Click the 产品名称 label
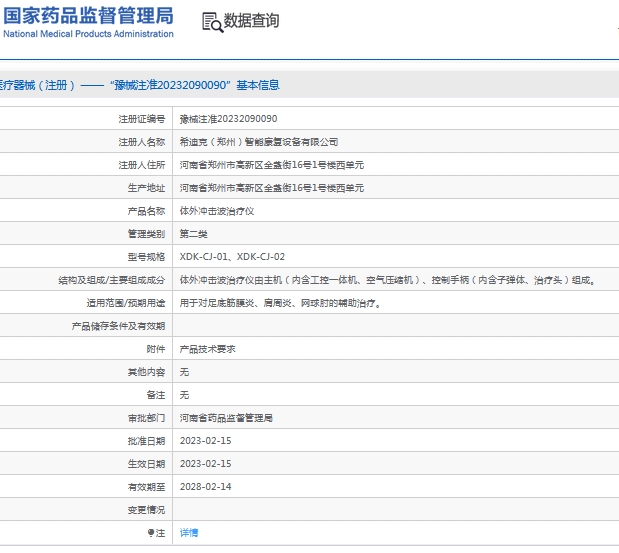Viewport: 619px width, 553px height. point(146,211)
